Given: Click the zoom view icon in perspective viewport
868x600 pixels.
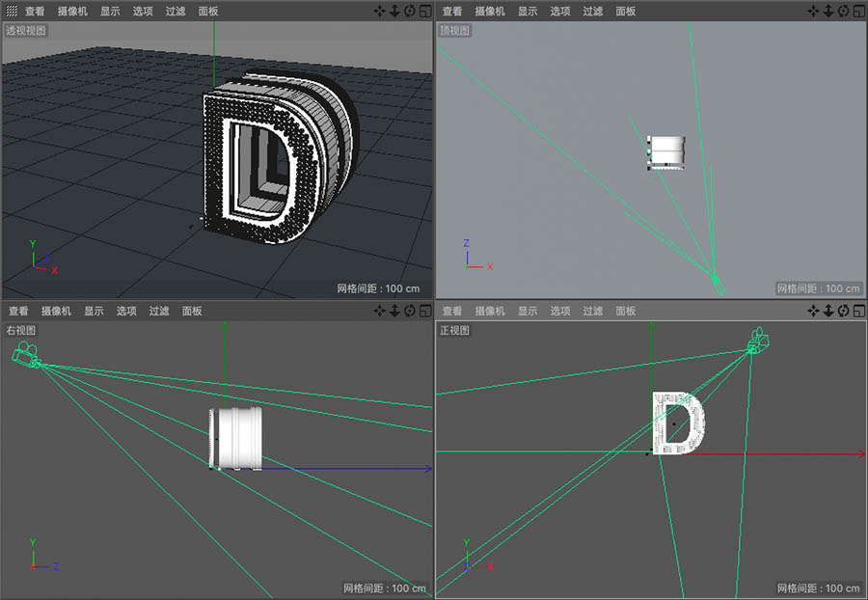Looking at the screenshot, I should click(394, 11).
